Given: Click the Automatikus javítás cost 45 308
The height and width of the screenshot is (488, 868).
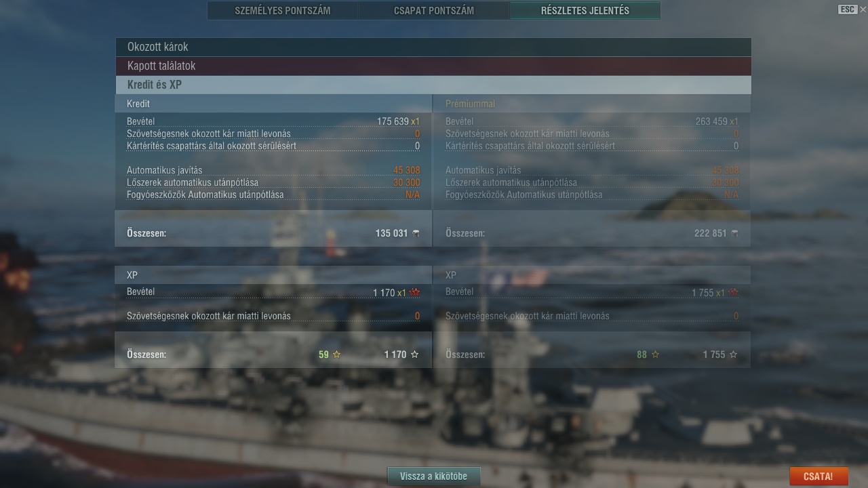Looking at the screenshot, I should click(x=406, y=170).
